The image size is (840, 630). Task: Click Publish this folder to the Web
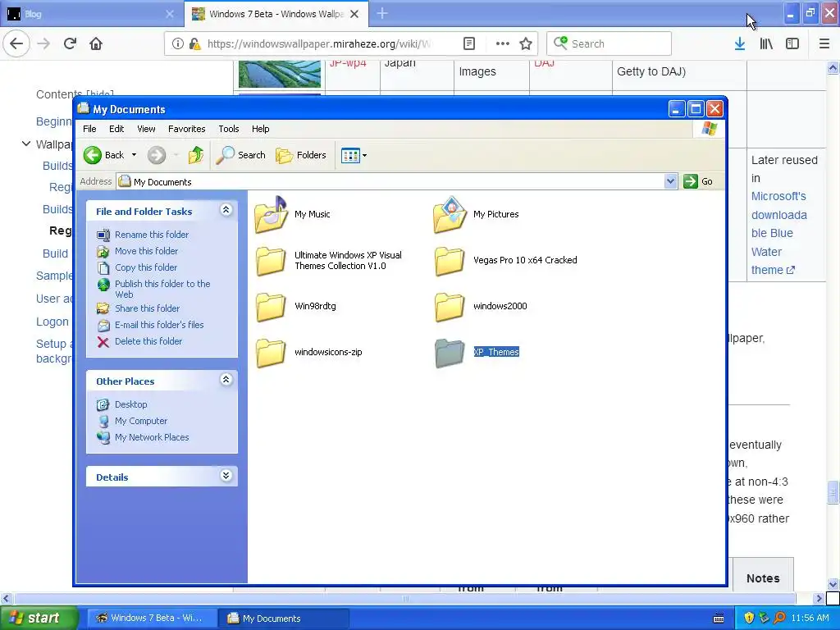coord(162,289)
